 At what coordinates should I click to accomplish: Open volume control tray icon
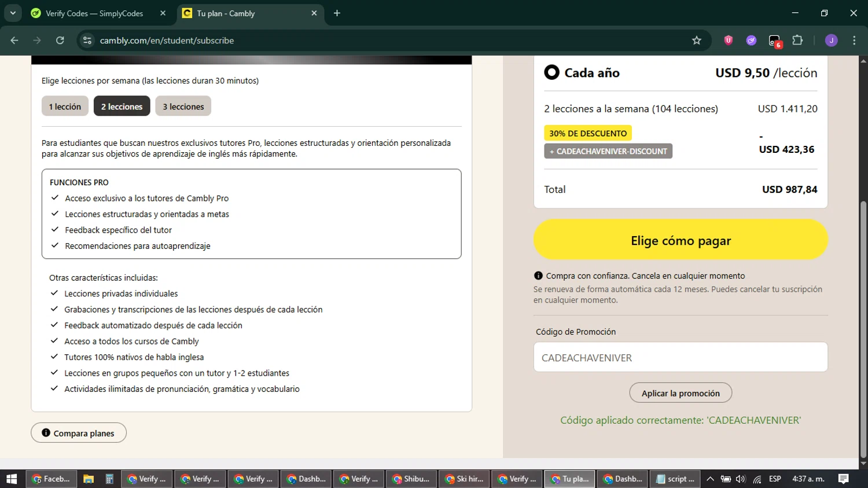point(741,479)
